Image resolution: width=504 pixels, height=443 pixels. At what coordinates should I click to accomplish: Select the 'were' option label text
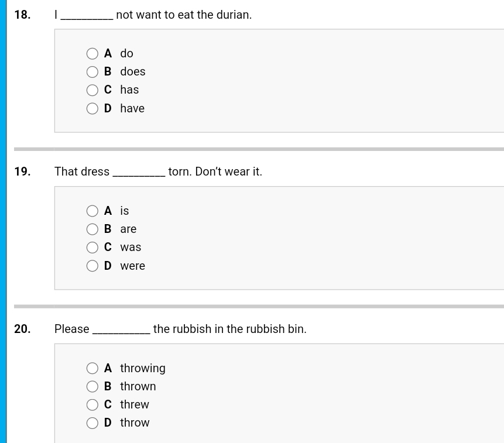pyautogui.click(x=132, y=266)
